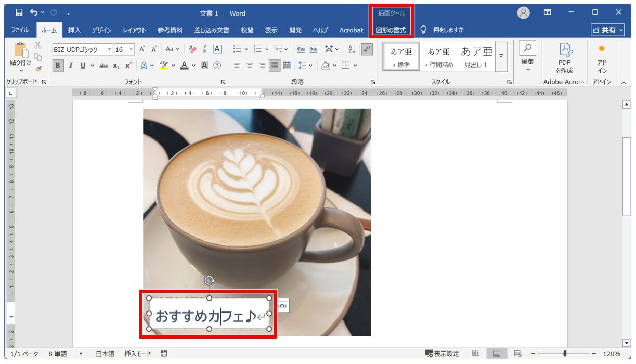Image resolution: width=636 pixels, height=364 pixels.
Task: Click the phonetic guide (ruby) icon
Action: [x=205, y=49]
